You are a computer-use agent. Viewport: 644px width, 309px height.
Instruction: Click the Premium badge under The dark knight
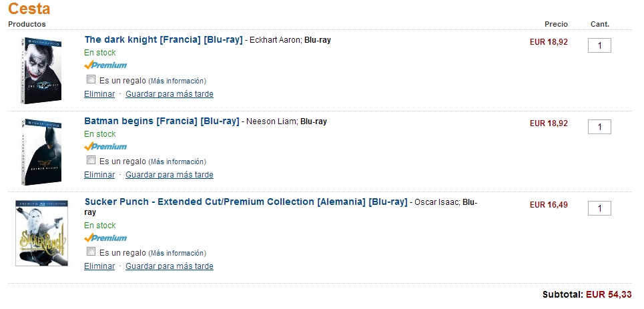[x=105, y=65]
